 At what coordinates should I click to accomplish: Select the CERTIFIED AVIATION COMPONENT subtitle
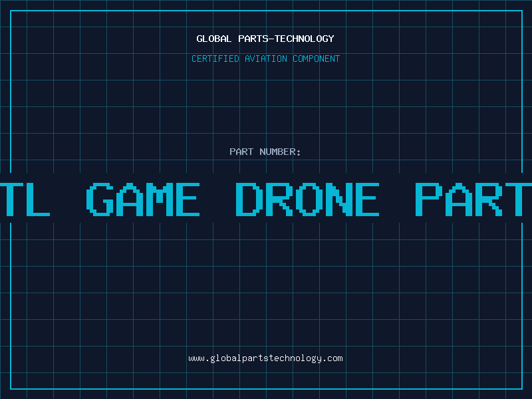coord(265,59)
